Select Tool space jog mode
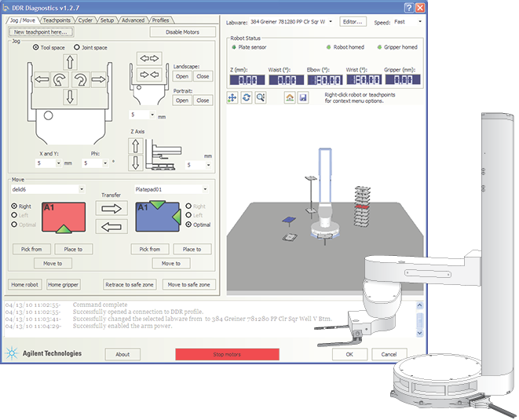The width and height of the screenshot is (519, 420). pyautogui.click(x=35, y=47)
